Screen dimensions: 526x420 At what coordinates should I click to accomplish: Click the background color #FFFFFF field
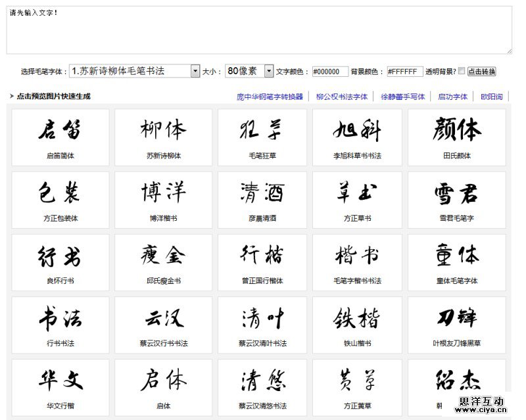404,72
